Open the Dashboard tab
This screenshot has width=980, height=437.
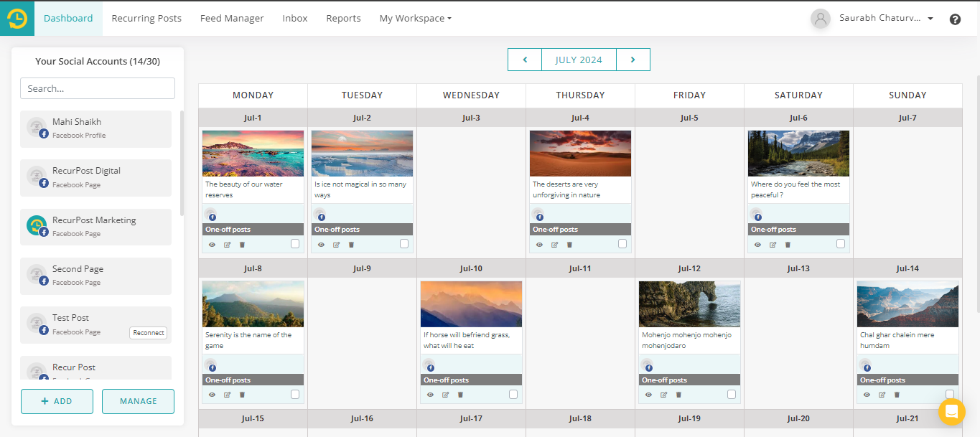(x=68, y=19)
